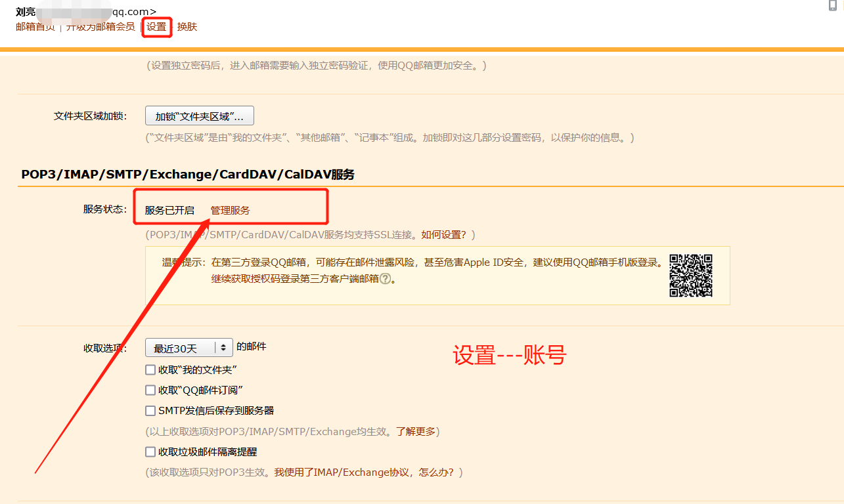Click the mobile phone icon at top right

pos(833,5)
